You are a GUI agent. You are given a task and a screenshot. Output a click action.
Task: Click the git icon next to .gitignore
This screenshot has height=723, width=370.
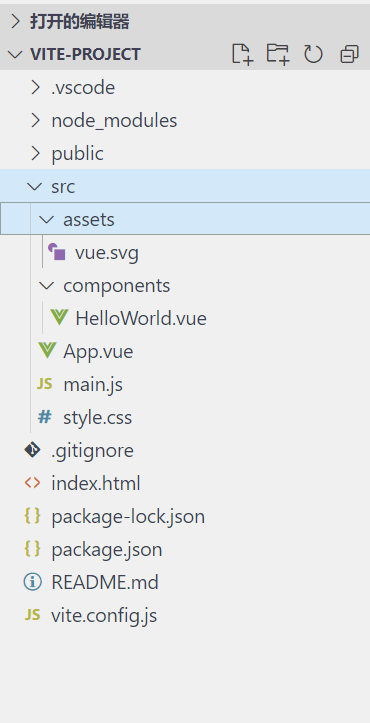[x=32, y=450]
